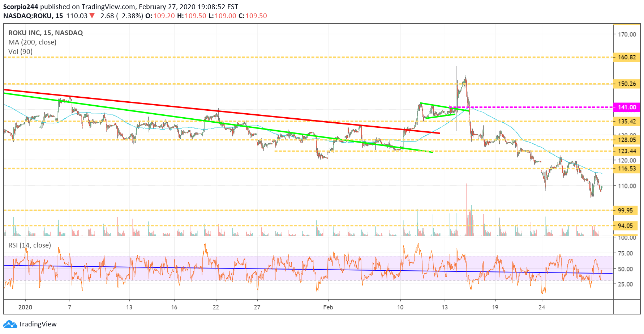Click the 24 date axis label
The width and height of the screenshot is (644, 334).
click(542, 307)
